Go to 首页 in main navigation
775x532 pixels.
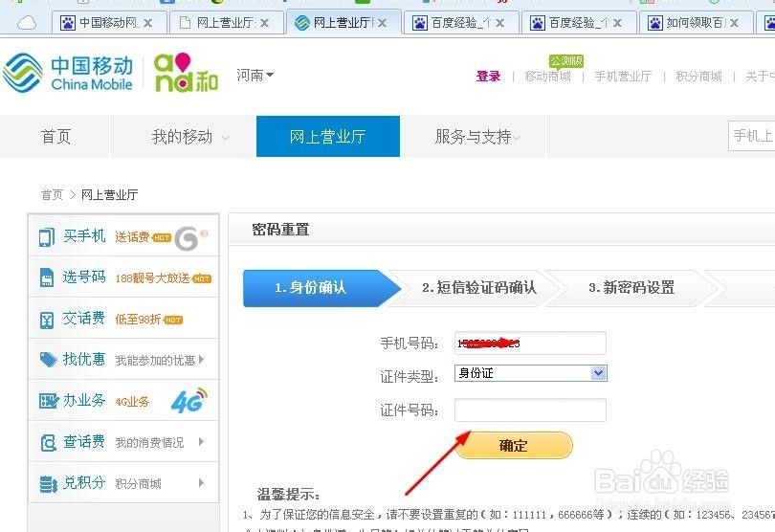tap(55, 137)
